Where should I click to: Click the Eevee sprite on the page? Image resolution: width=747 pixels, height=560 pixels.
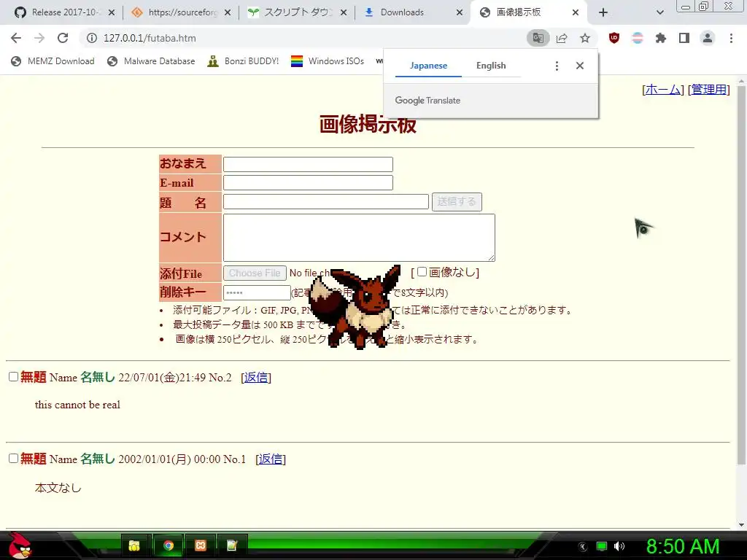[x=355, y=308]
